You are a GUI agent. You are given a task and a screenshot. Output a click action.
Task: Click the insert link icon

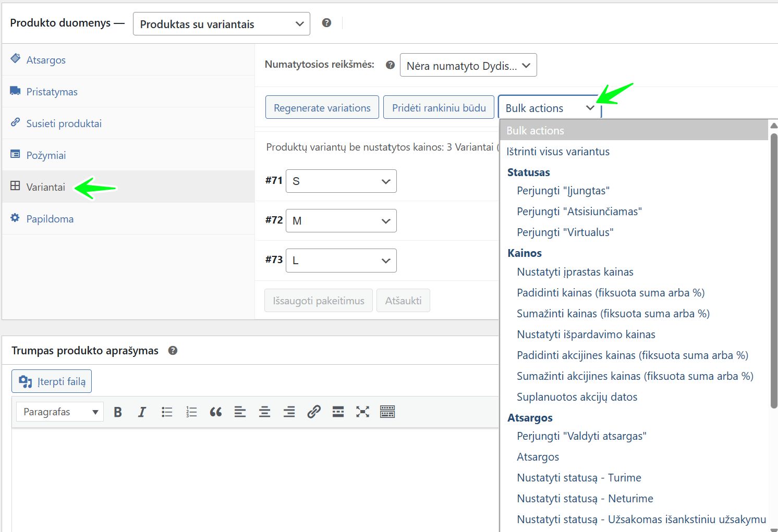(x=313, y=412)
